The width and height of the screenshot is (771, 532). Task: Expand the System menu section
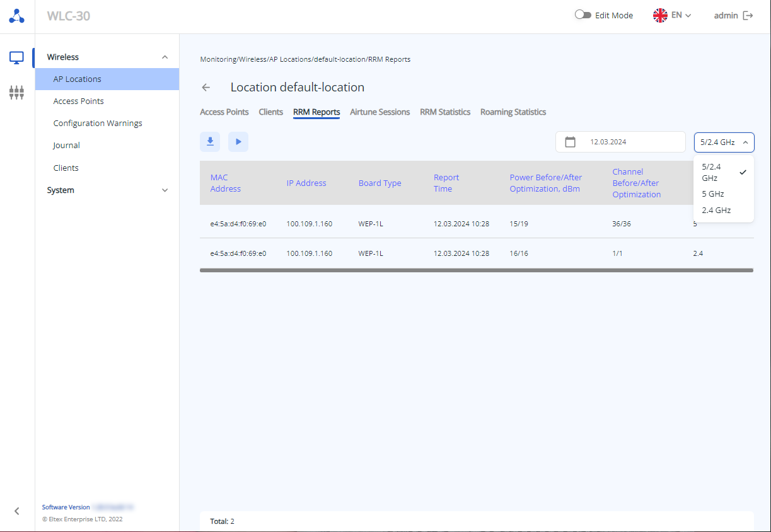[165, 190]
